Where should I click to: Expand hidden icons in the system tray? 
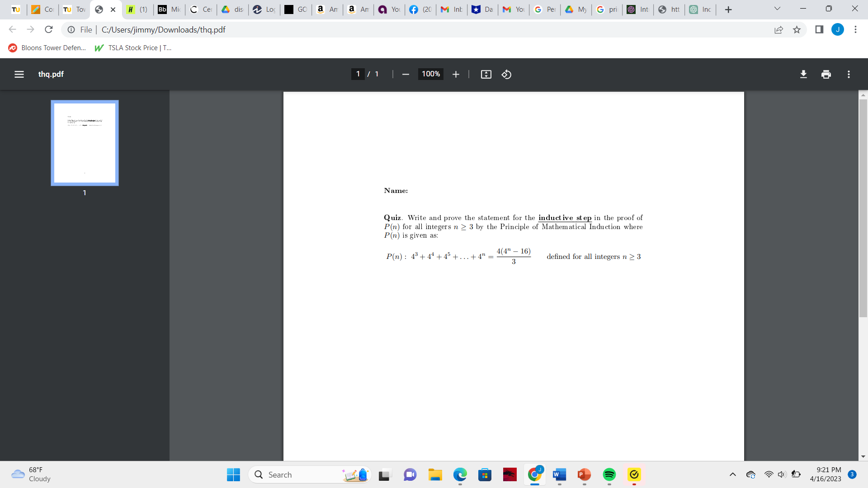pyautogui.click(x=733, y=474)
